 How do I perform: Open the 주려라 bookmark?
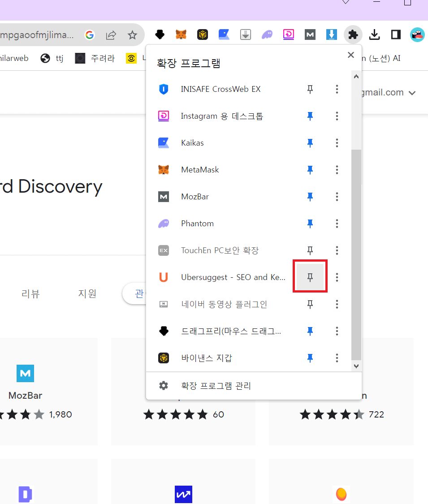(x=95, y=58)
